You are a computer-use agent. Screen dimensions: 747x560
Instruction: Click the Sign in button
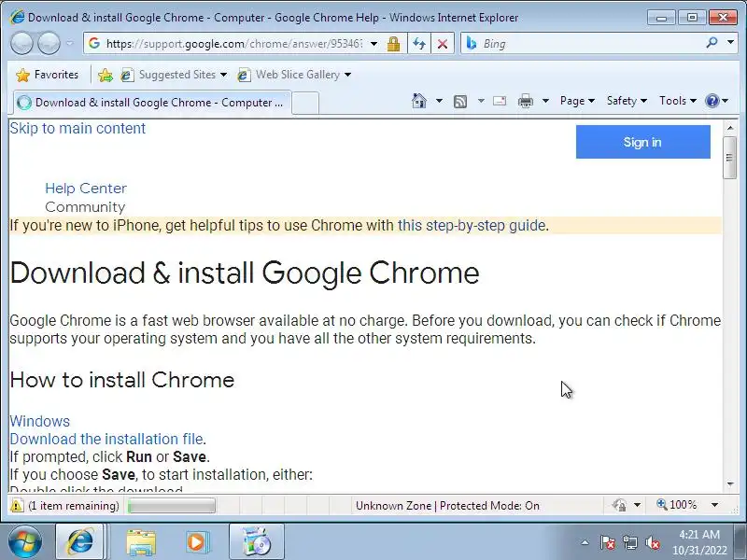point(642,142)
